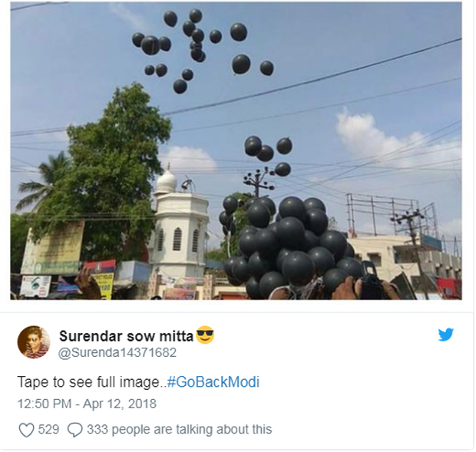The image size is (476, 452).
Task: Follow the #GoBackModi hashtag link
Action: [213, 381]
